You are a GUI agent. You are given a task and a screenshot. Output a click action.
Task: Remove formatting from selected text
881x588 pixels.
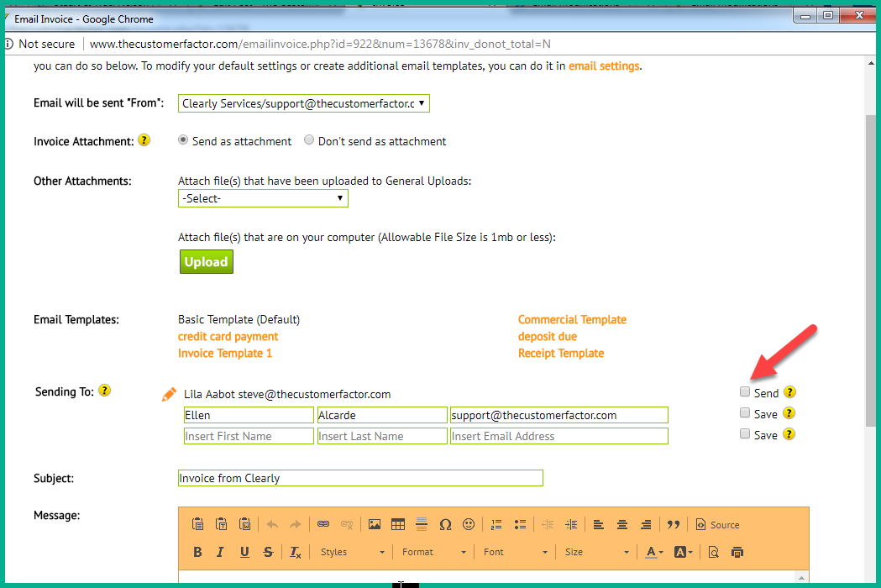[296, 552]
